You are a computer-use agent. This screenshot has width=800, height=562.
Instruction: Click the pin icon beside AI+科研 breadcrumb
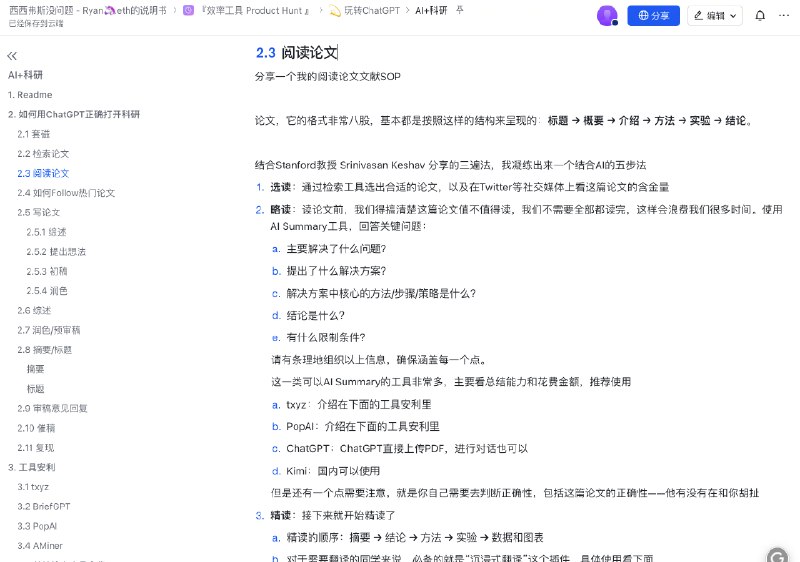[x=460, y=10]
